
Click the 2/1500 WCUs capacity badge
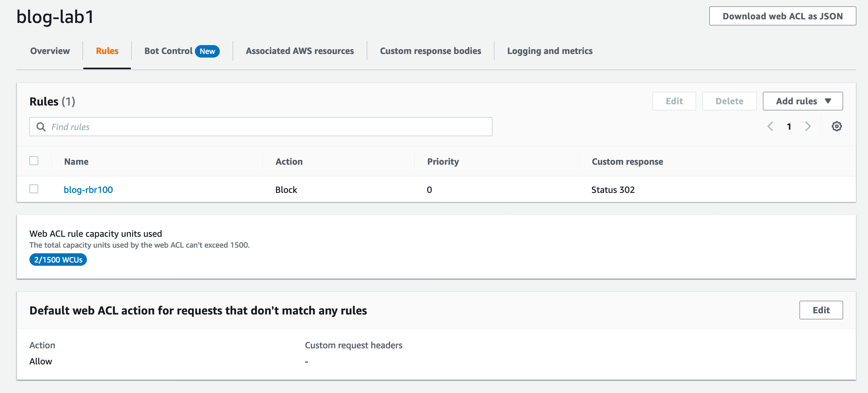(58, 259)
